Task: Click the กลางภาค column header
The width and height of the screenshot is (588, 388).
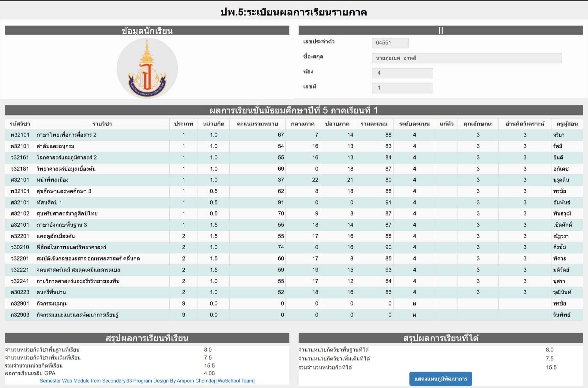Action: [303, 124]
